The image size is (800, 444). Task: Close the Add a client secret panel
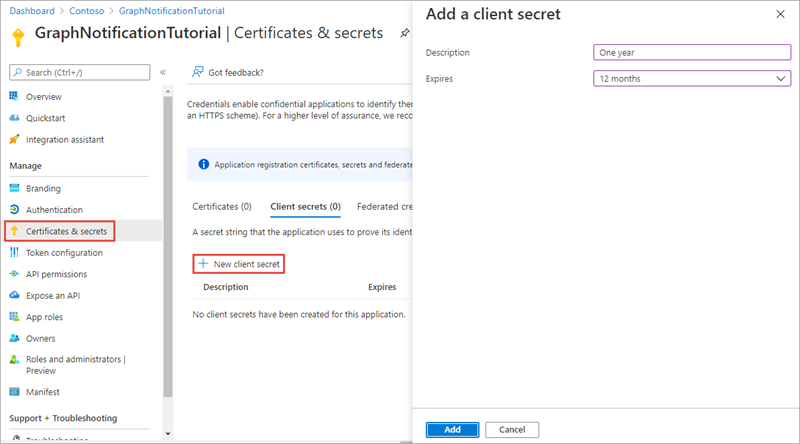coord(780,14)
